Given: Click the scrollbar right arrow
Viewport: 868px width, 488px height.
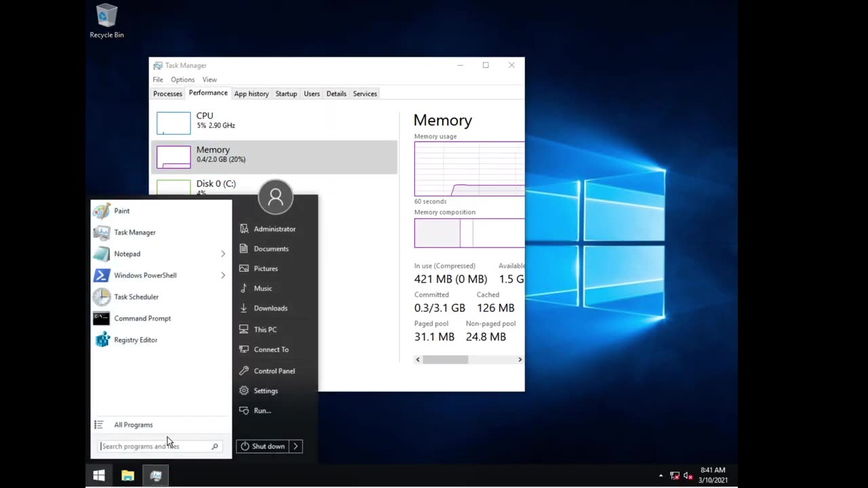Looking at the screenshot, I should pyautogui.click(x=520, y=359).
